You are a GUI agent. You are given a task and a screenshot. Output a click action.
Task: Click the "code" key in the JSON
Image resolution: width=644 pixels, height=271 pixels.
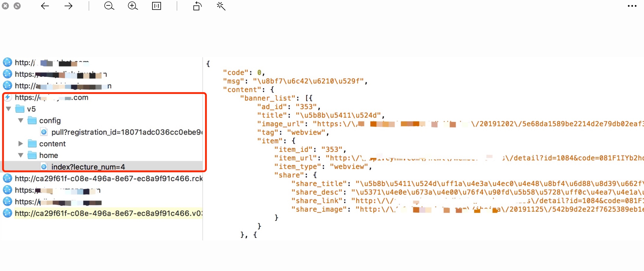235,73
